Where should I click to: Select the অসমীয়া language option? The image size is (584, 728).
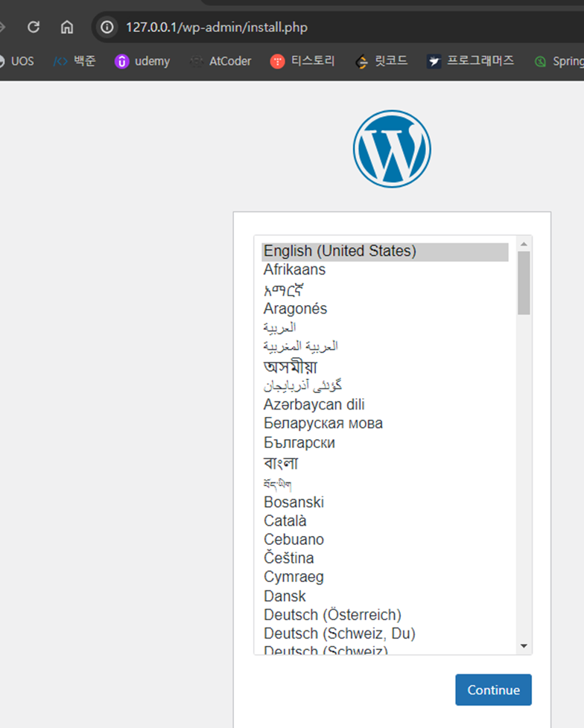point(384,366)
